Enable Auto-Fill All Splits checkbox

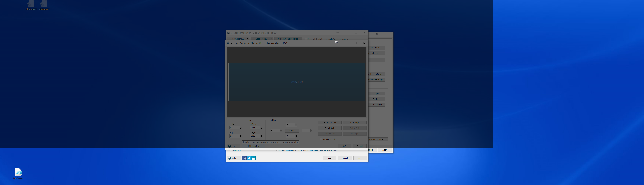(321, 139)
